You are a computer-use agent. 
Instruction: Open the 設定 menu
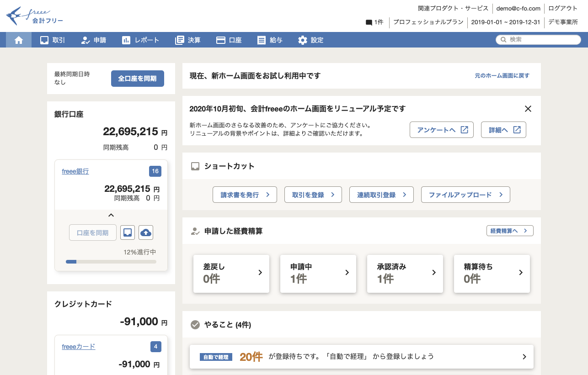coord(310,40)
